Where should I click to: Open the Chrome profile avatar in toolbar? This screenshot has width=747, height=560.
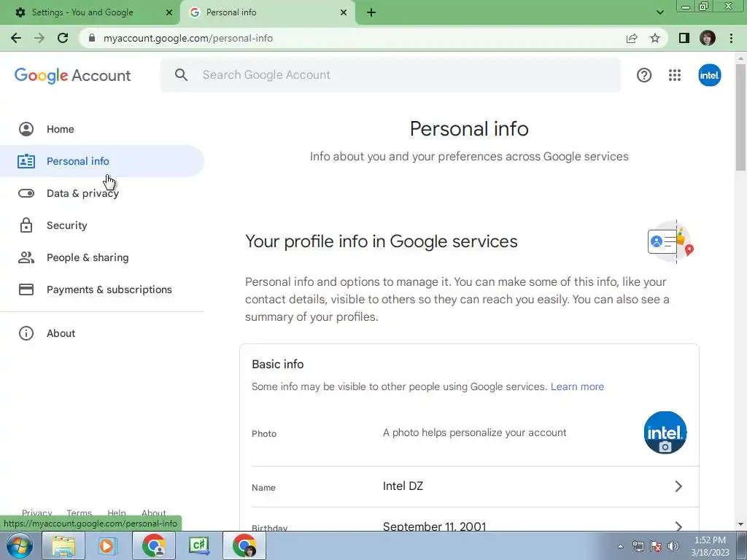pyautogui.click(x=708, y=38)
